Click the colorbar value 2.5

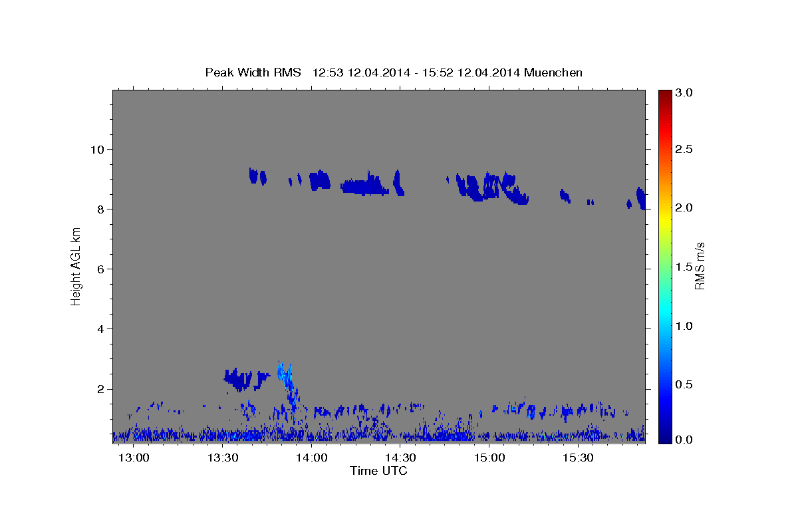coord(684,149)
